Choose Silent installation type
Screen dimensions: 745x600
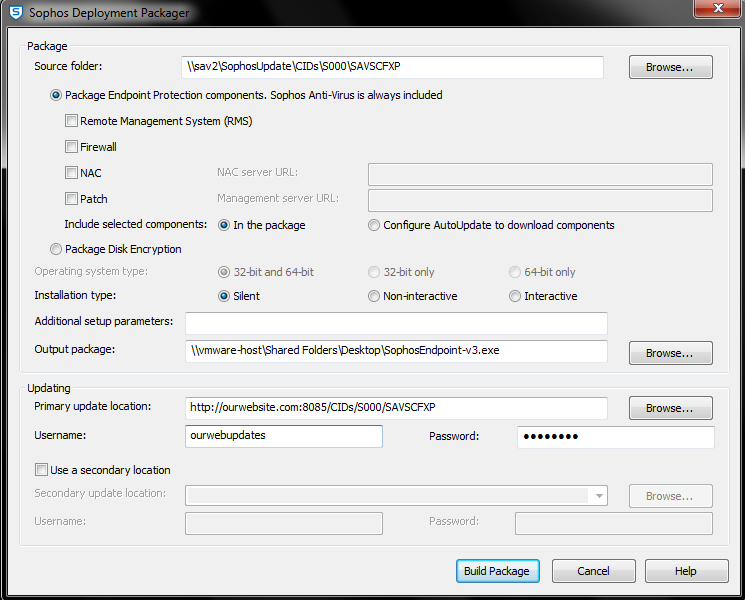click(224, 296)
